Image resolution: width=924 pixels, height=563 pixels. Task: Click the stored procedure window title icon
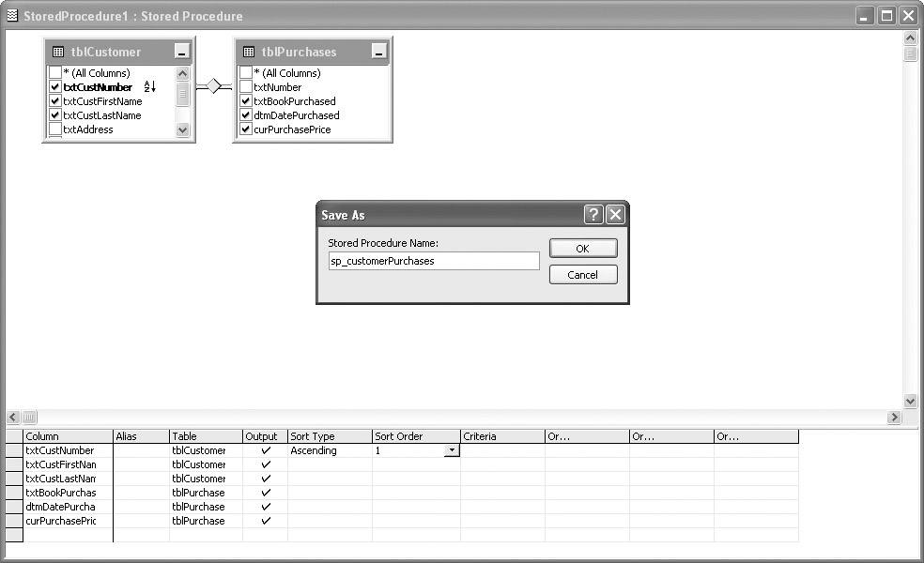(x=11, y=16)
